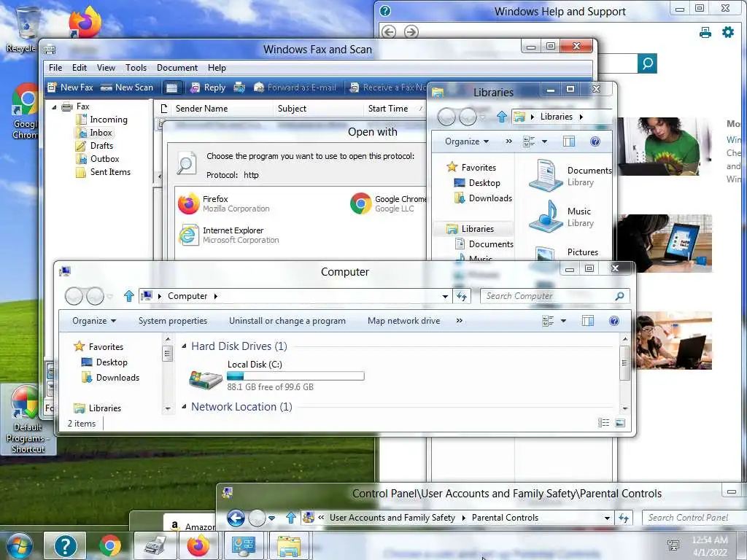747x560 pixels.
Task: Click print icon in Windows Help and Support
Action: (705, 32)
